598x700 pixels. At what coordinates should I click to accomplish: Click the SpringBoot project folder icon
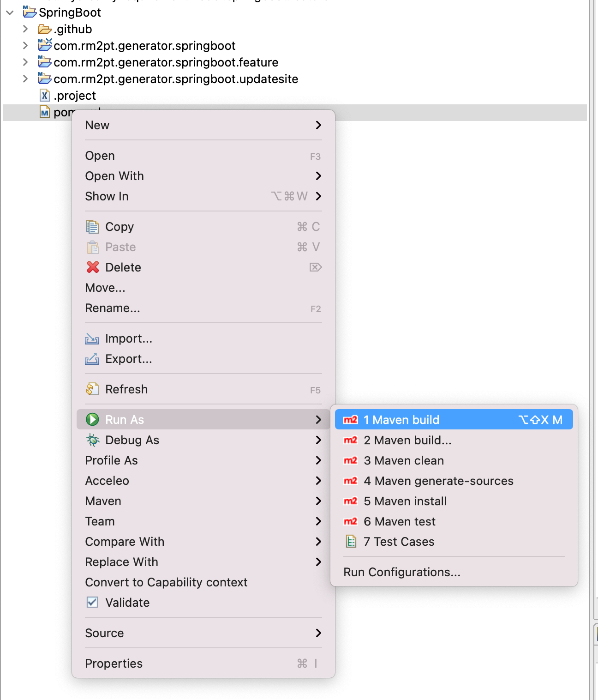[30, 12]
